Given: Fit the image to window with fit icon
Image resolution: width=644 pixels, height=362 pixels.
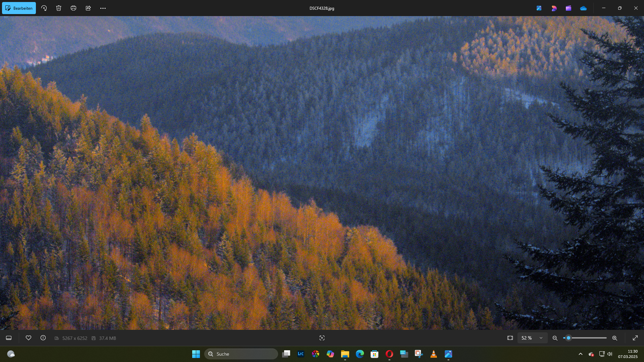Looking at the screenshot, I should tap(510, 338).
